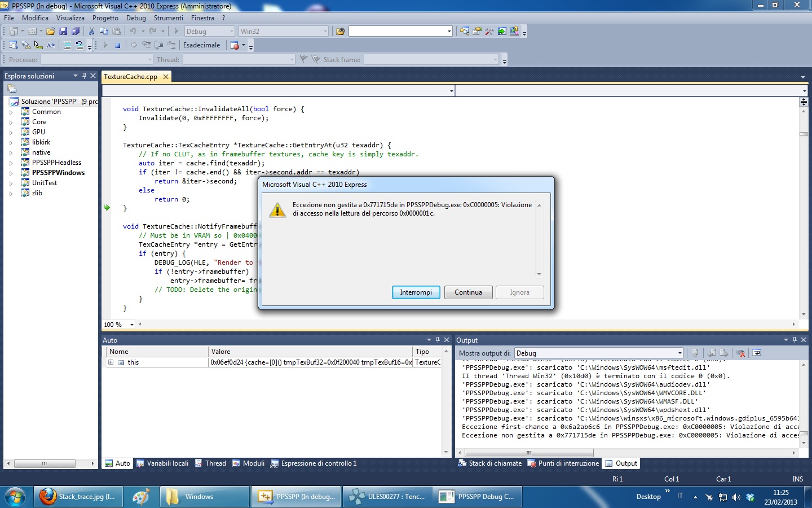Toggle word wrap icon in Output panel
This screenshot has height=508, width=812.
pos(757,353)
